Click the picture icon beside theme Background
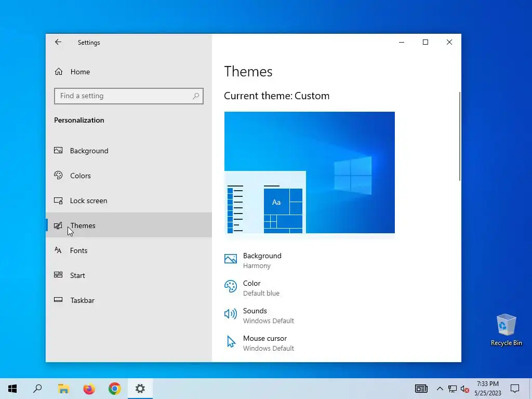 [231, 259]
